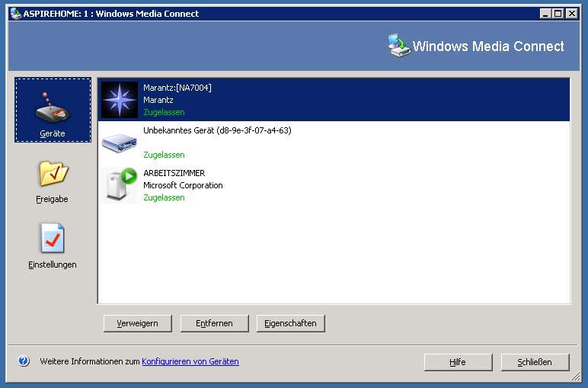The image size is (588, 388).
Task: Click the Marantz star device icon
Action: pyautogui.click(x=120, y=100)
